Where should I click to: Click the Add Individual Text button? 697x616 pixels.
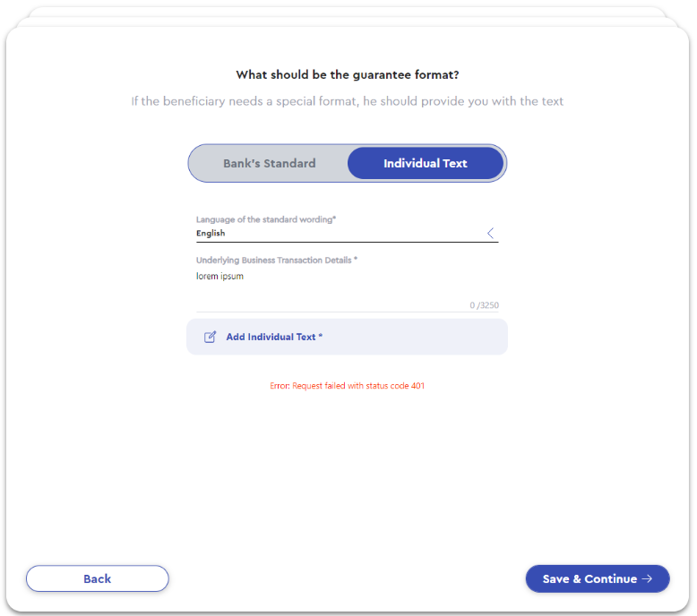348,337
